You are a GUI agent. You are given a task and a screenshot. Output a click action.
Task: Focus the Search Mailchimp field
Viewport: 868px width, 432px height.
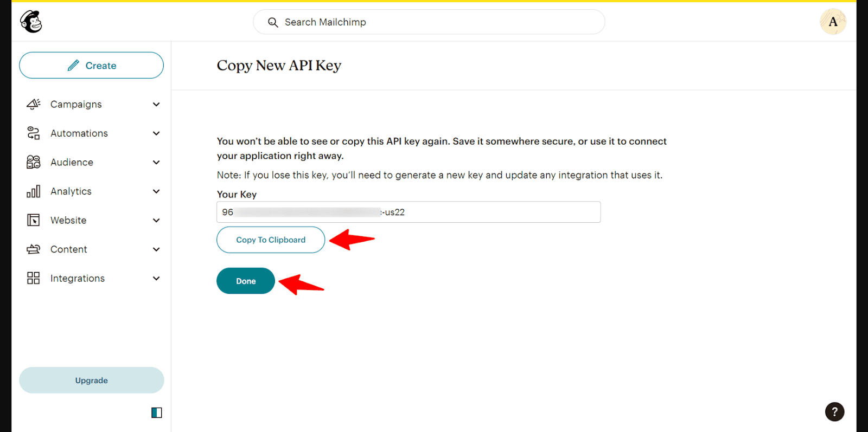click(x=429, y=22)
